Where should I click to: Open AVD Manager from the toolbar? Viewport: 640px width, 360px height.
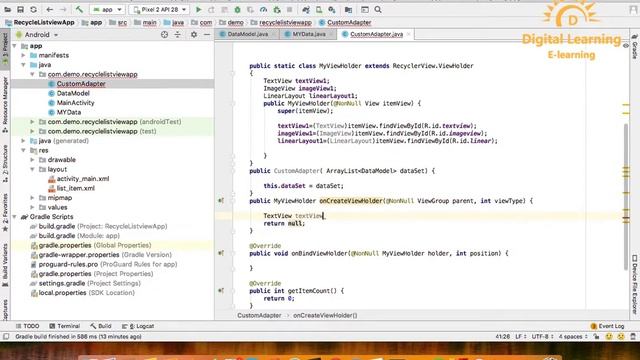319,9
